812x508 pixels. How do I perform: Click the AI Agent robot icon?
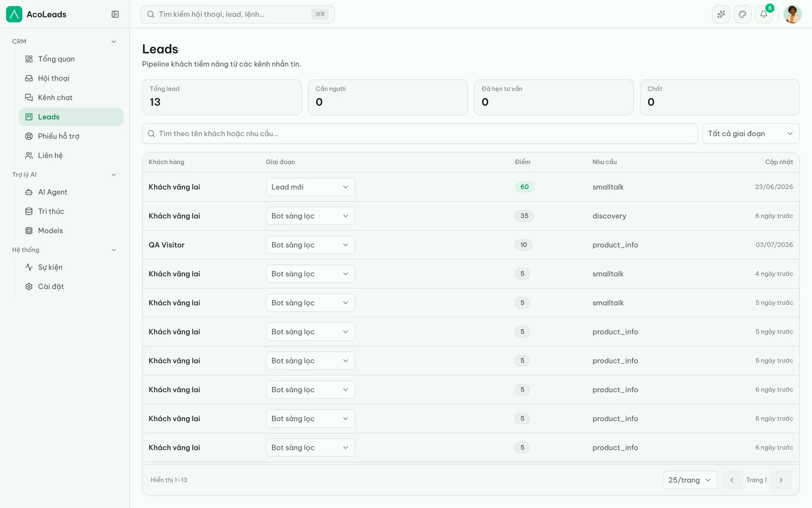coord(29,192)
